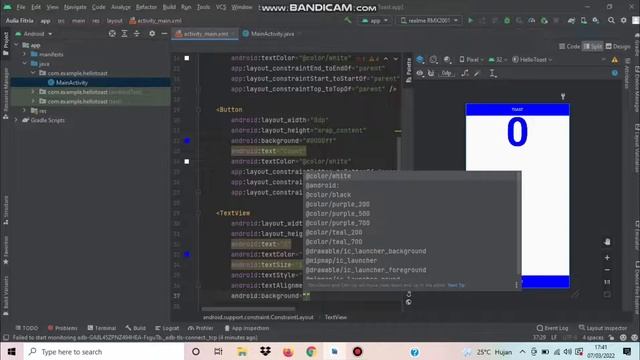Expand the Gradle Scripts node

coord(16,120)
